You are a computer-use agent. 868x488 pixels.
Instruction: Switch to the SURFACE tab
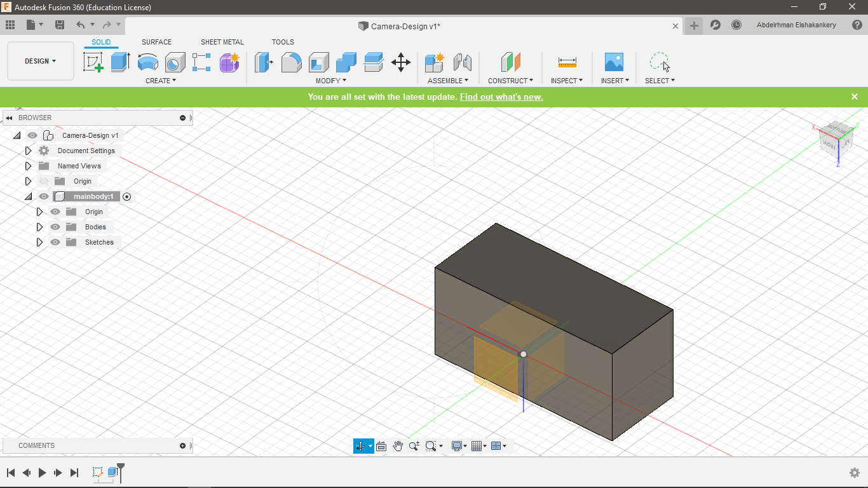pyautogui.click(x=156, y=42)
